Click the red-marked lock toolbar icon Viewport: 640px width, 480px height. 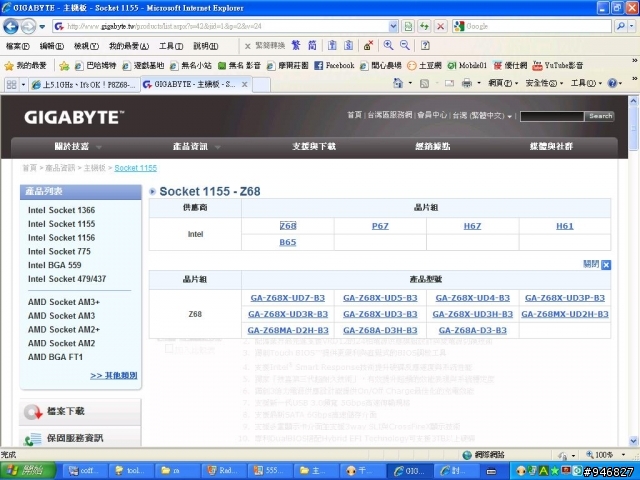pyautogui.click(x=368, y=45)
